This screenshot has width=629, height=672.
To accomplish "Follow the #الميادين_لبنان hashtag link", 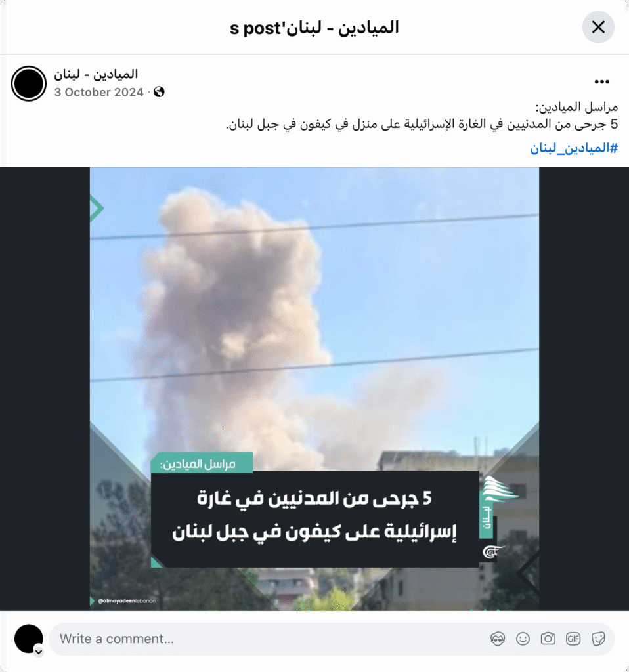I will [x=574, y=148].
